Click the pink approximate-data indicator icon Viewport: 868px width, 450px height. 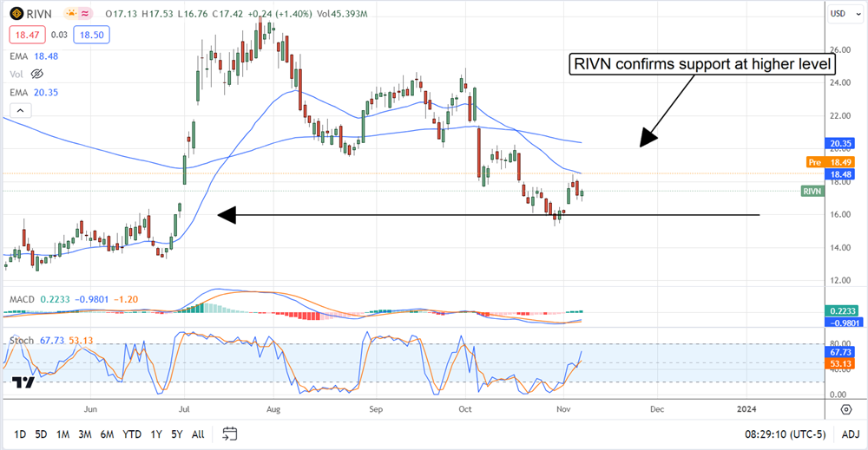87,15
